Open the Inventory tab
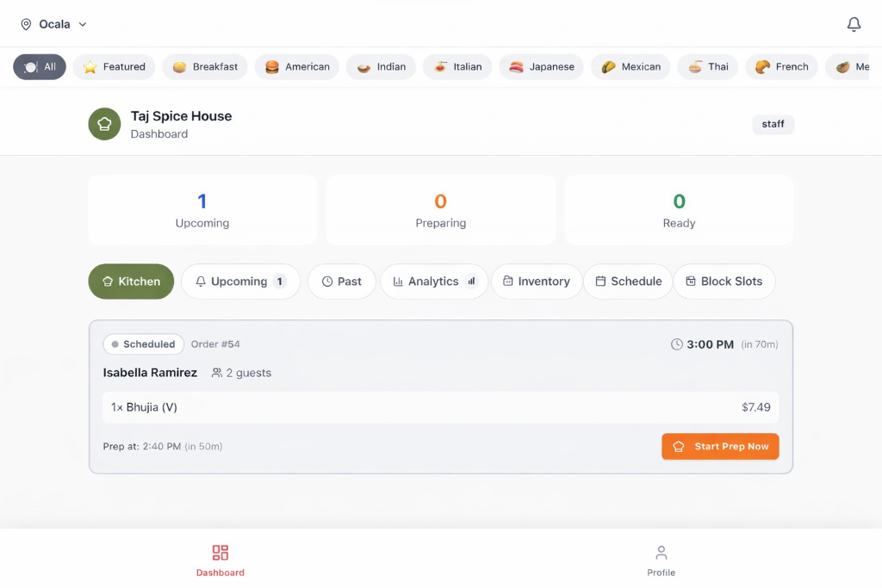This screenshot has width=882, height=588. [x=537, y=281]
